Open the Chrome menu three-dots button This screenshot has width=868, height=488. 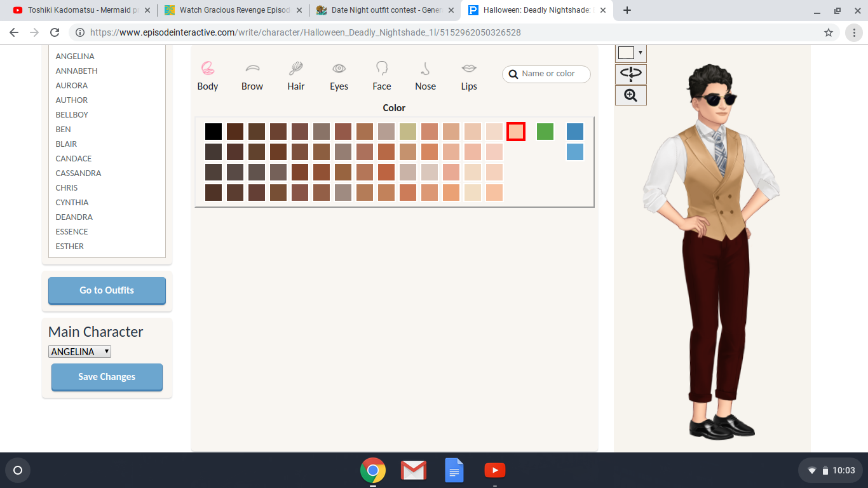tap(855, 32)
